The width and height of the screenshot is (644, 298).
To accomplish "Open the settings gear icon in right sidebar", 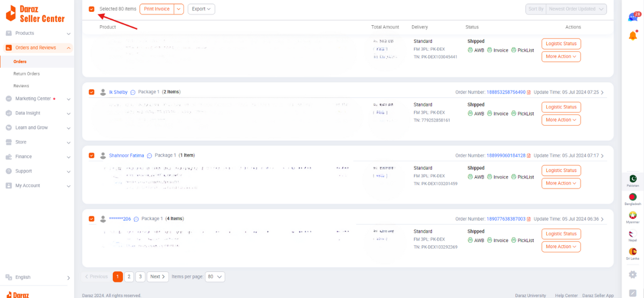I will tap(633, 274).
